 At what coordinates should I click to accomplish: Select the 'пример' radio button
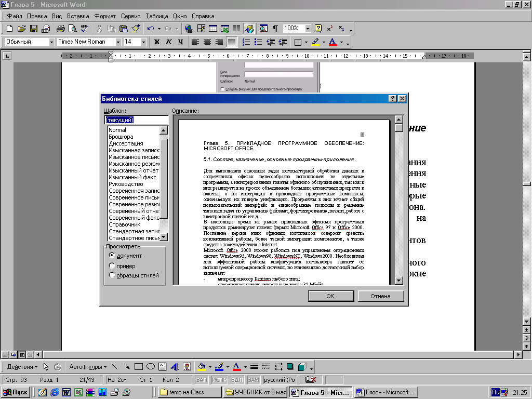[112, 265]
